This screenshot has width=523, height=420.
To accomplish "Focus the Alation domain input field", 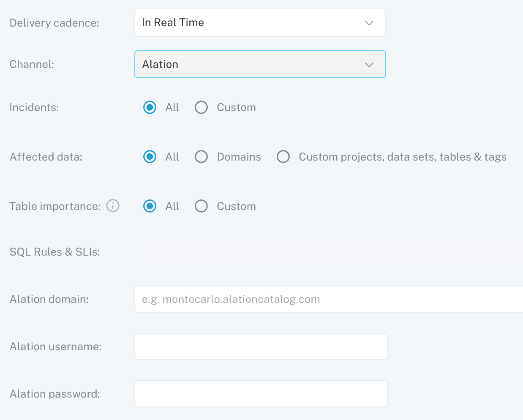I will coord(329,299).
